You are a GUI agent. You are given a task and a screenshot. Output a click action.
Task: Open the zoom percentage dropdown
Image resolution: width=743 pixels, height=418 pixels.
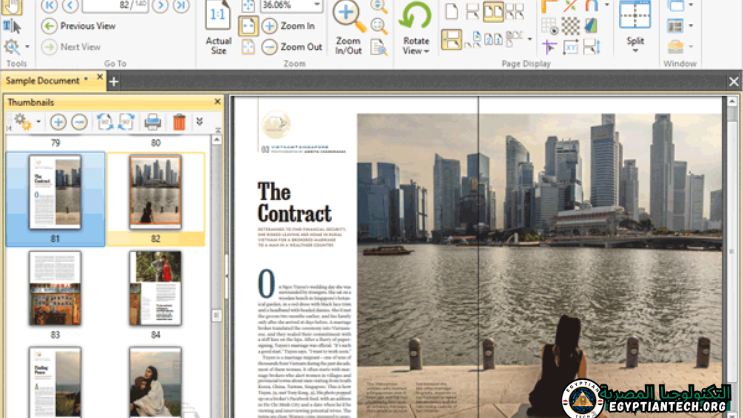318,5
